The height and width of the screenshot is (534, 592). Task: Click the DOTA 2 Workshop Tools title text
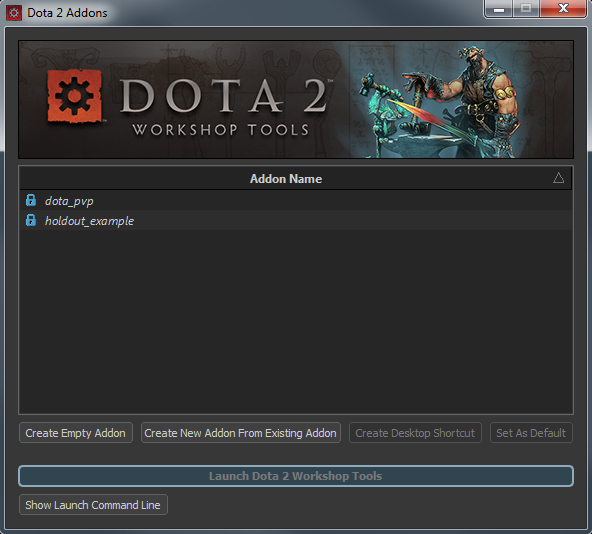click(x=223, y=107)
